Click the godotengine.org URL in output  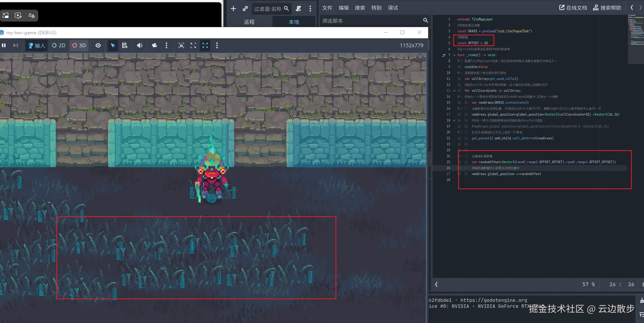tap(493, 300)
